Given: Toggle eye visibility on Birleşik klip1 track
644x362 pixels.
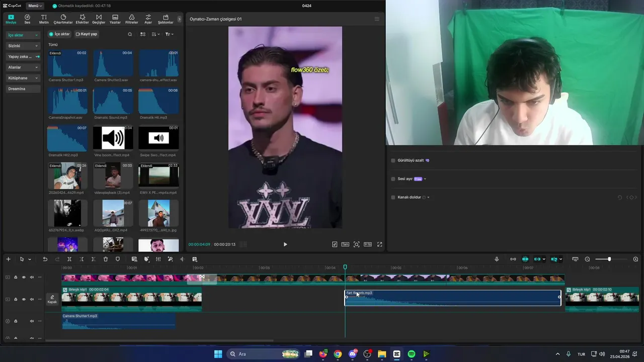Looking at the screenshot, I should [x=23, y=299].
